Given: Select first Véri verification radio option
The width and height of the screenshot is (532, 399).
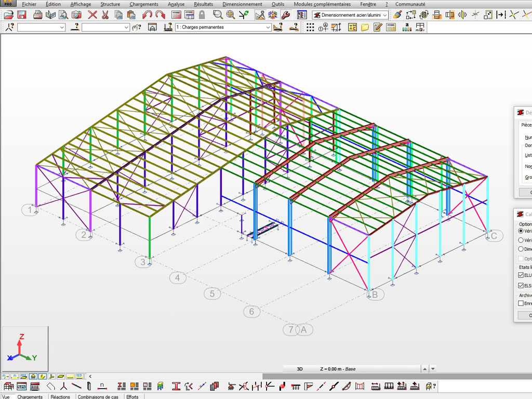Looking at the screenshot, I should coord(521,231).
